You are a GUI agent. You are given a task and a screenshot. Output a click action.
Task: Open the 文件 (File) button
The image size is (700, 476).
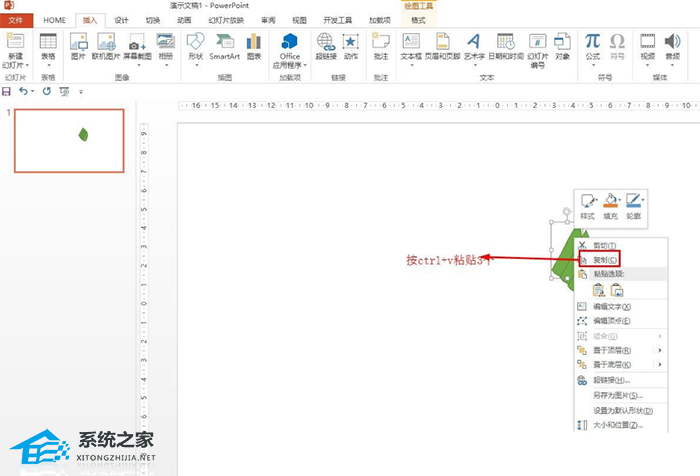coord(16,20)
